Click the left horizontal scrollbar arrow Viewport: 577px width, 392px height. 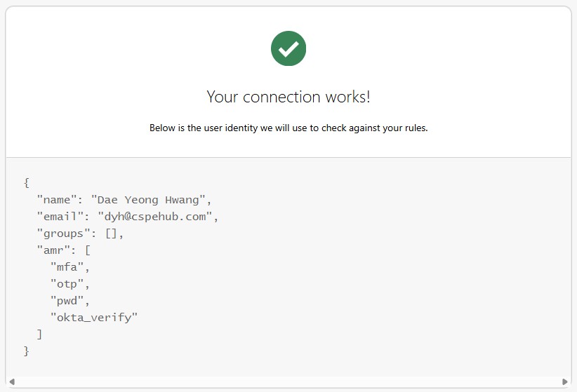point(12,381)
